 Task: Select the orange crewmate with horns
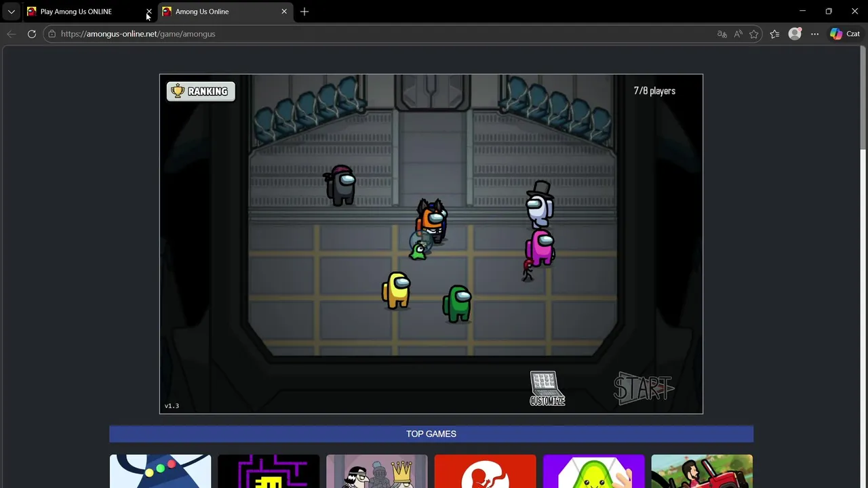[x=431, y=220]
